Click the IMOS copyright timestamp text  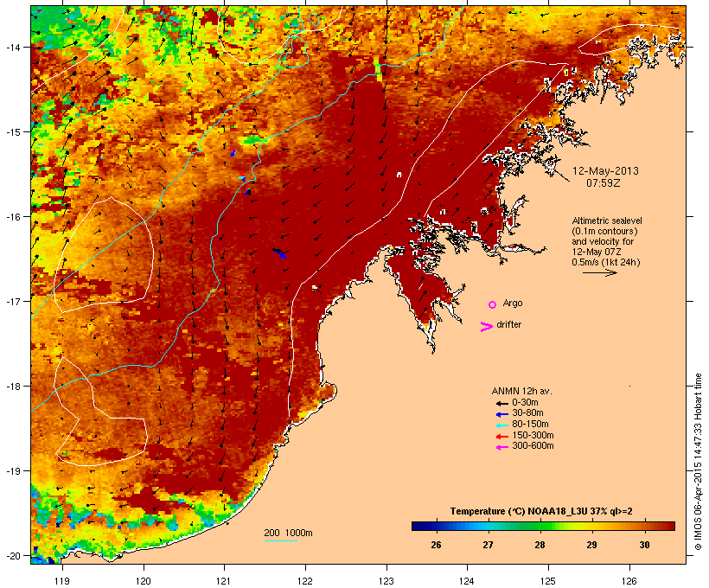pyautogui.click(x=698, y=462)
